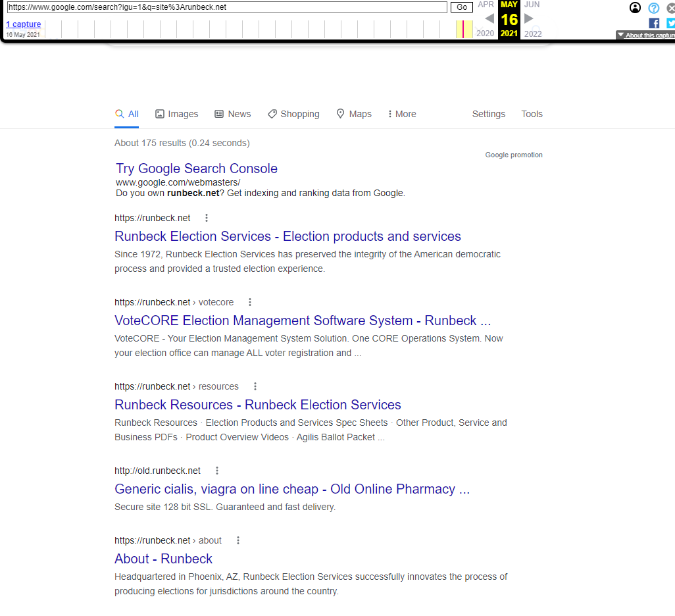
Task: Open Try Google Search Console link
Action: (x=197, y=168)
